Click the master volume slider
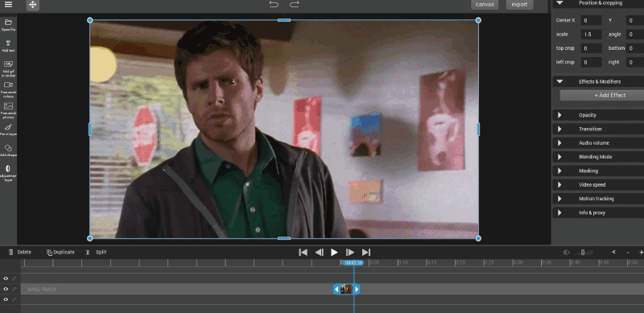This screenshot has height=313, width=644. pos(583,253)
